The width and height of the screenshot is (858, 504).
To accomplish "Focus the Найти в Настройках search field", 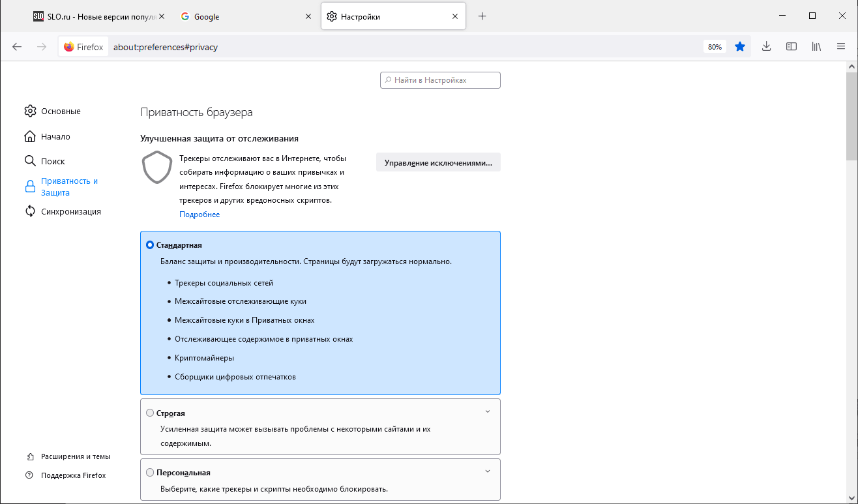I will click(440, 80).
